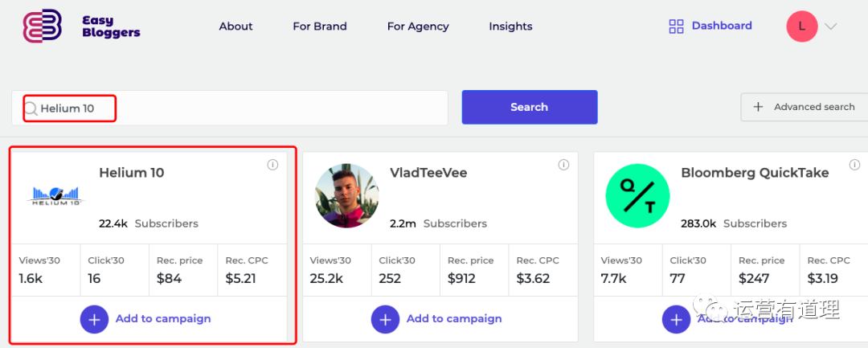Screen dimensions: 868x348
Task: Click the search magnifier icon
Action: coord(31,108)
